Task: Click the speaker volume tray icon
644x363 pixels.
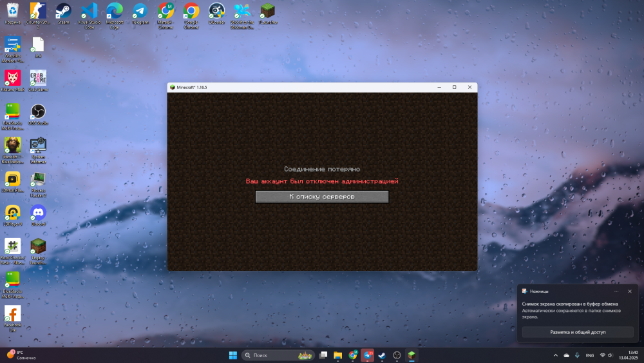Action: (611, 355)
